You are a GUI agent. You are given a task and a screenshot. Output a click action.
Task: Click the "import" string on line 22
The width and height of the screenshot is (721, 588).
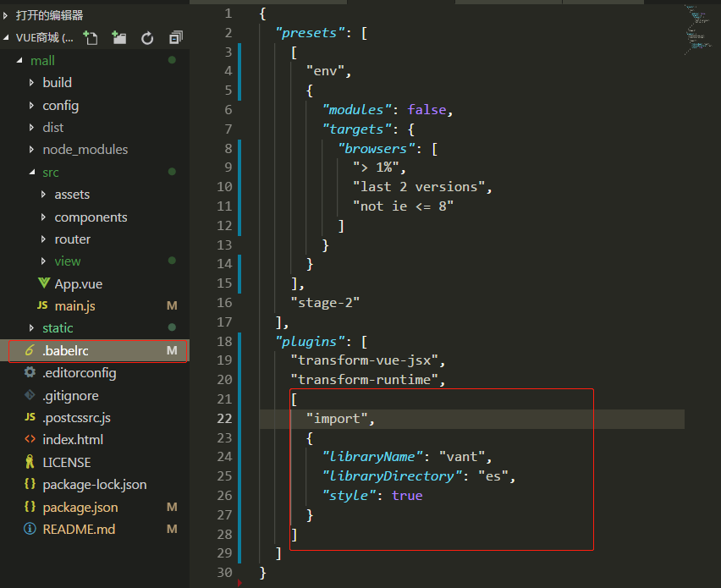click(x=337, y=418)
